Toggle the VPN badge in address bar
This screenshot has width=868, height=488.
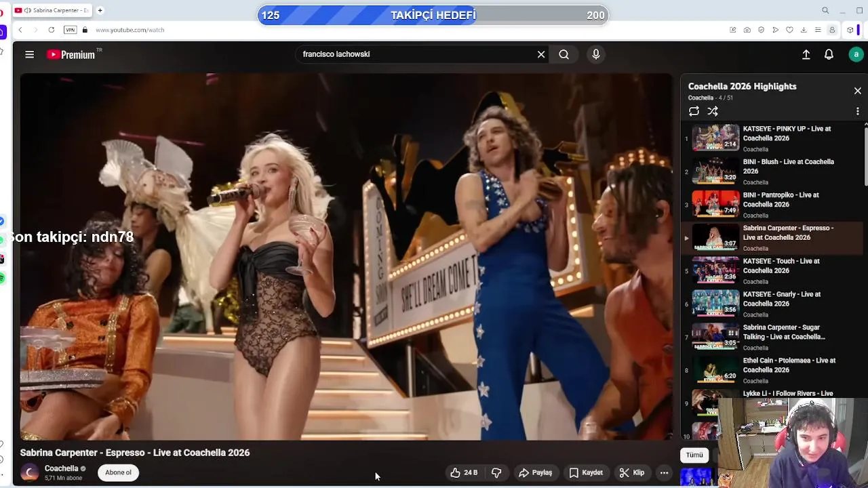(70, 30)
